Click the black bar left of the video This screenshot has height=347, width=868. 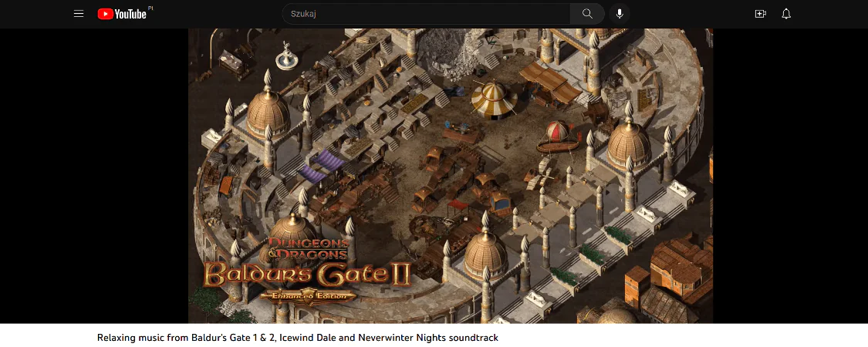point(94,176)
